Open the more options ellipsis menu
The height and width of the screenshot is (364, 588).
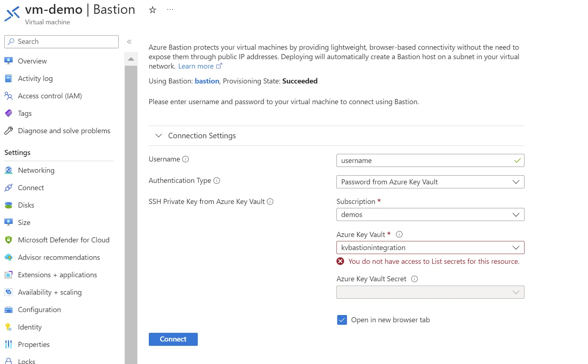(x=170, y=9)
